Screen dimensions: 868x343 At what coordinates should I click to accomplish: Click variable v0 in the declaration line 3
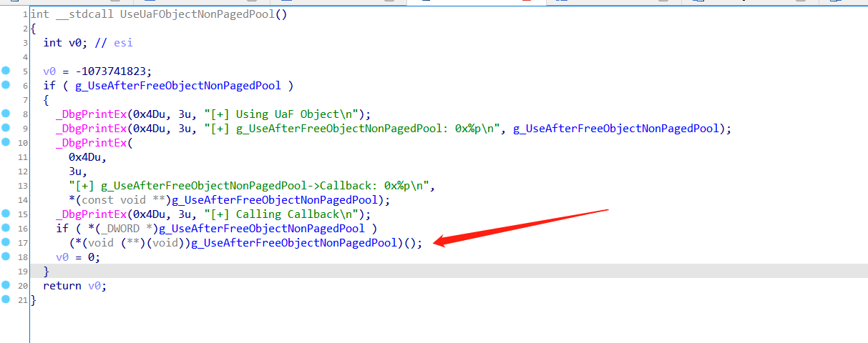pos(75,42)
